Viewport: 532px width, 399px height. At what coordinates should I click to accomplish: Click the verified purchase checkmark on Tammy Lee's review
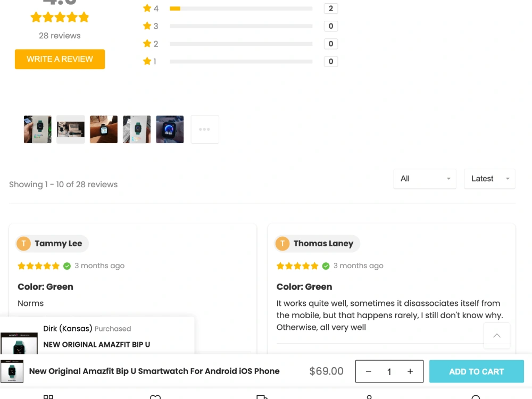(67, 265)
